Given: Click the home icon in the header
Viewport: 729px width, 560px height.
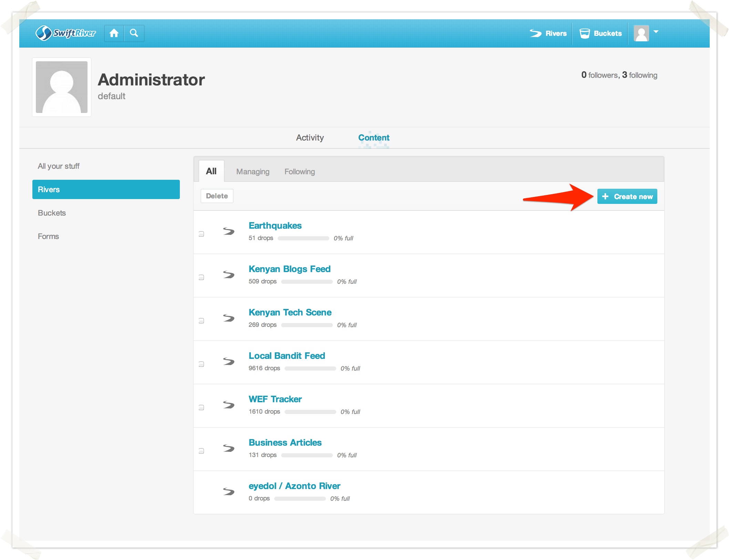Looking at the screenshot, I should coord(114,33).
